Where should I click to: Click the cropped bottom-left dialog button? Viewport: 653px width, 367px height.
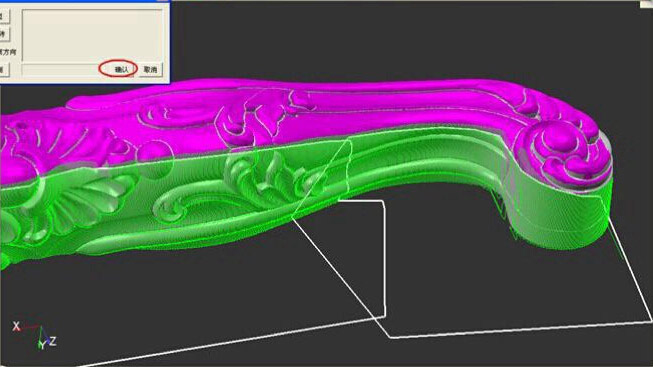coord(4,69)
